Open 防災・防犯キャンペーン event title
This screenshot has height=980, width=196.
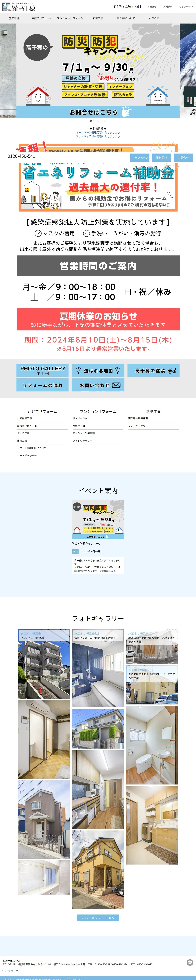pyautogui.click(x=87, y=544)
